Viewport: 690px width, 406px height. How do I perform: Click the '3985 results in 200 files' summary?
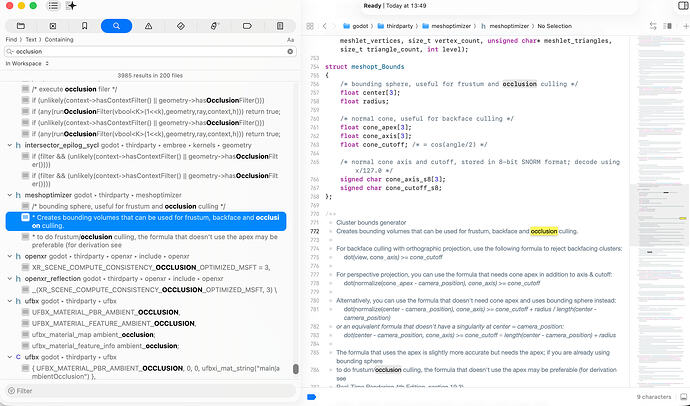click(150, 76)
